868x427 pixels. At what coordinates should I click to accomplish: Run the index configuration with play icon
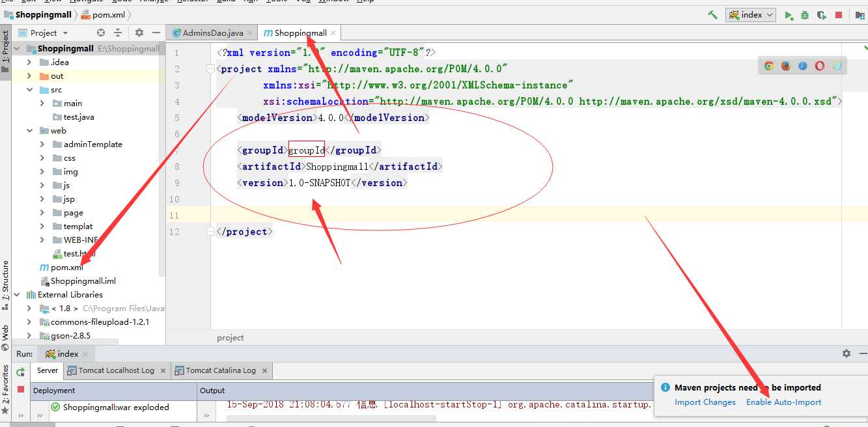coord(789,15)
